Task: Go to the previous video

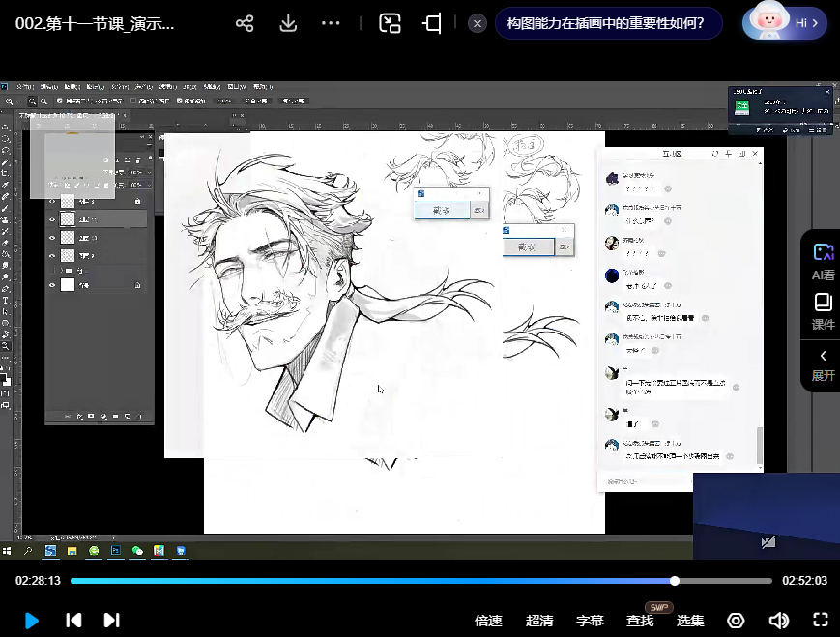Action: (73, 621)
